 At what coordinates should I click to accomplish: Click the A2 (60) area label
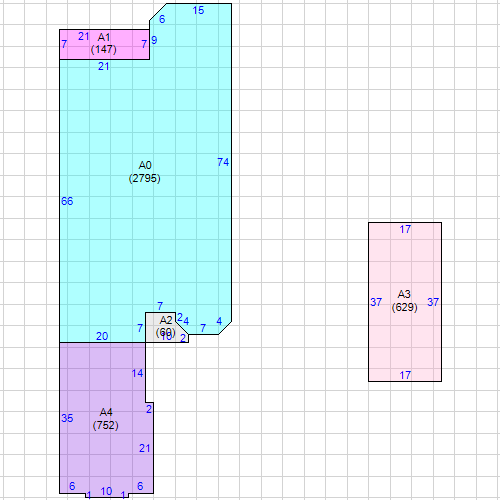pos(166,326)
